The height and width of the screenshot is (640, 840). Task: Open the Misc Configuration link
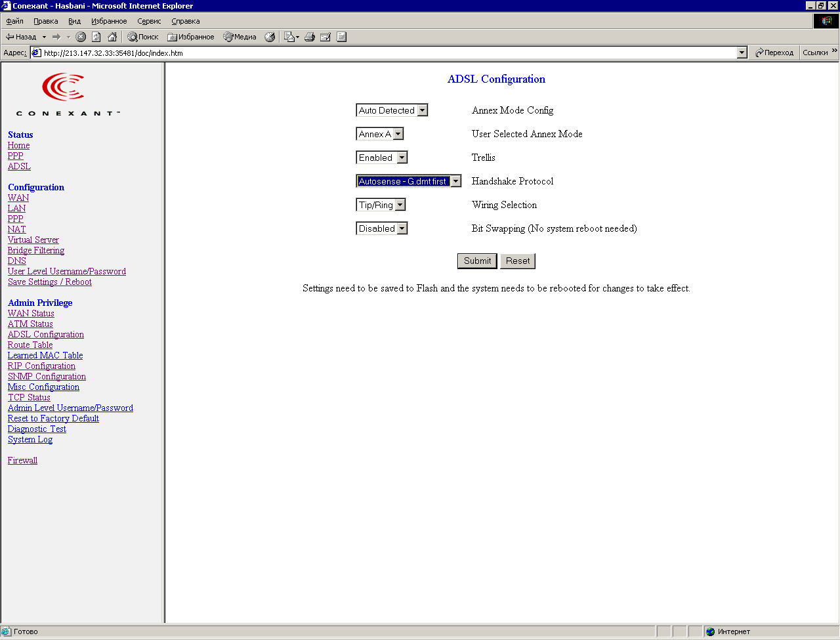pyautogui.click(x=43, y=387)
